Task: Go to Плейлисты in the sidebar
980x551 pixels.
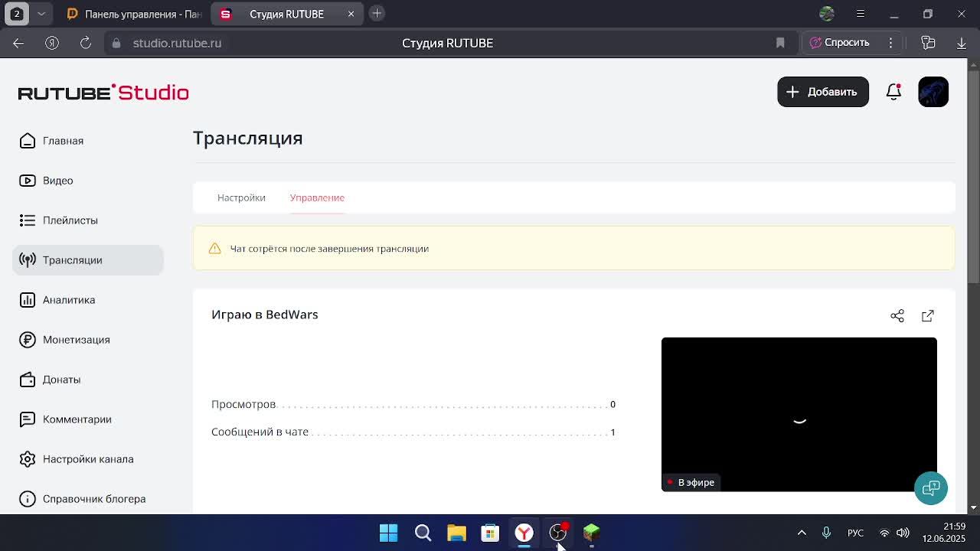Action: 88,220
